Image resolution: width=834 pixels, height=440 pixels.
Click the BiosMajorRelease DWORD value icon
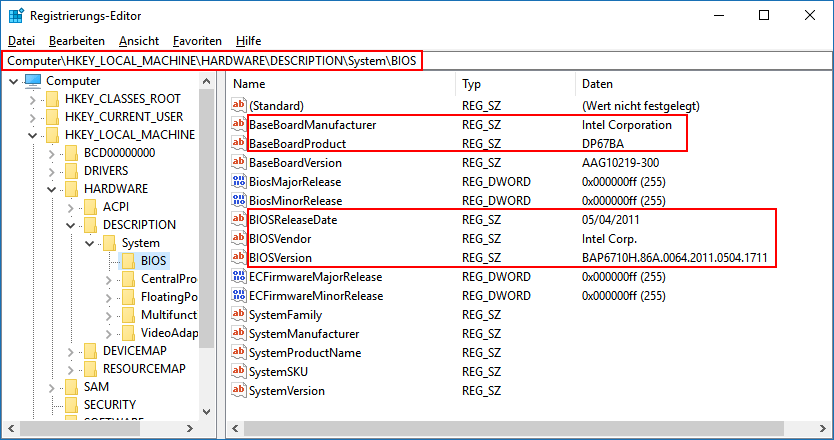click(x=238, y=181)
